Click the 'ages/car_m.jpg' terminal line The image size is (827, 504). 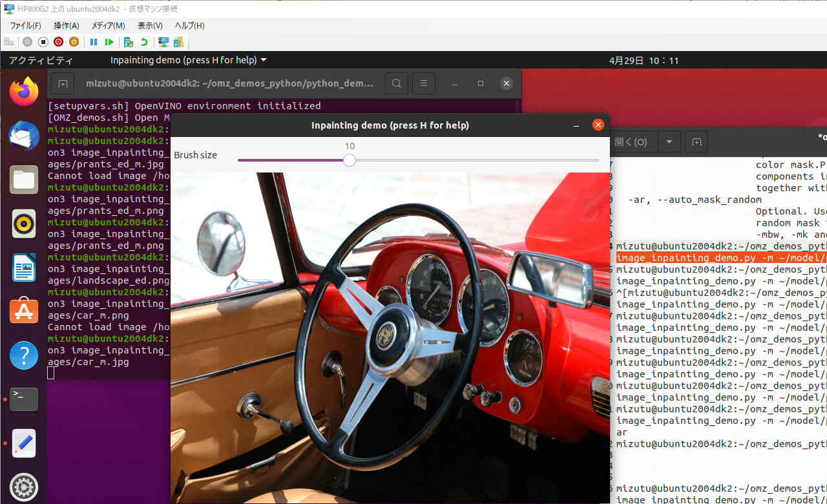89,362
